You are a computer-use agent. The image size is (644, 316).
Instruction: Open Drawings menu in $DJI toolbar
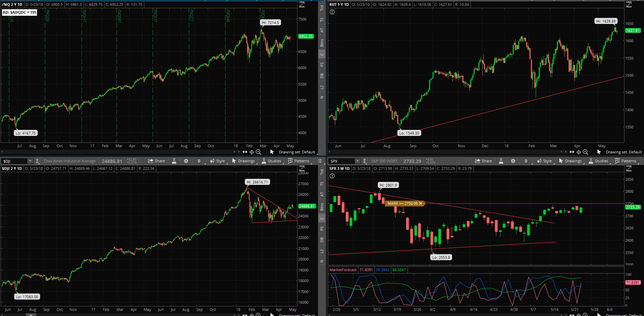243,161
